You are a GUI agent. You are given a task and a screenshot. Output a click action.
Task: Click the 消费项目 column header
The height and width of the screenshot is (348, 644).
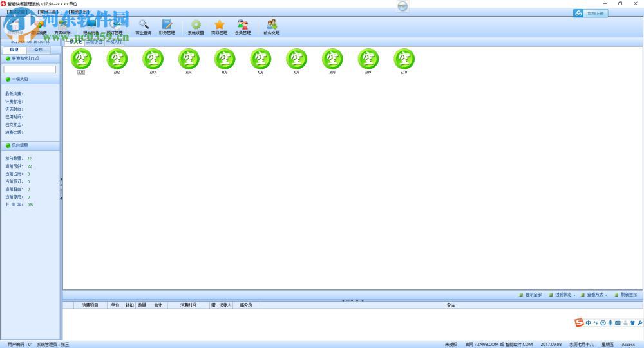[x=90, y=305]
